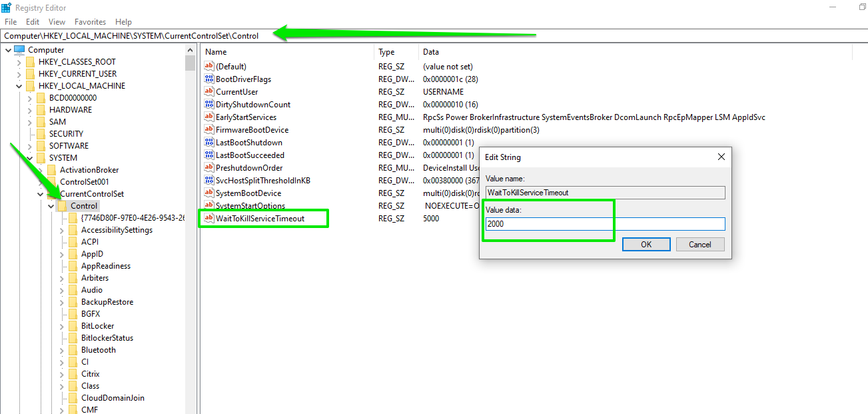Click the LastBootShutdown value icon
868x414 pixels.
click(x=209, y=143)
